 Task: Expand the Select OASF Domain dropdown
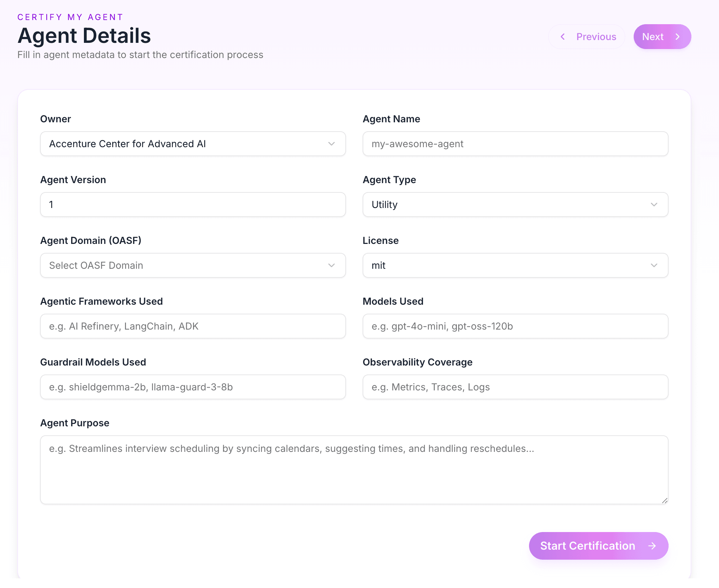coord(193,265)
